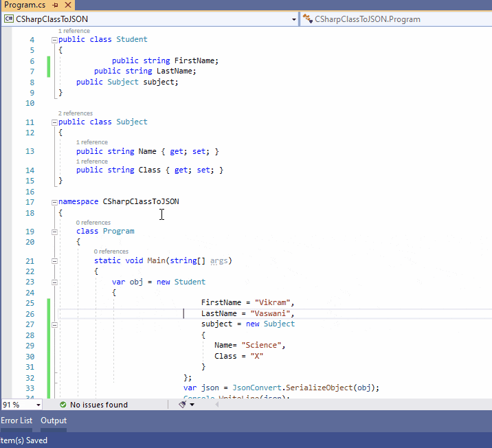
Task: Collapse the Main method block
Action: tap(54, 261)
